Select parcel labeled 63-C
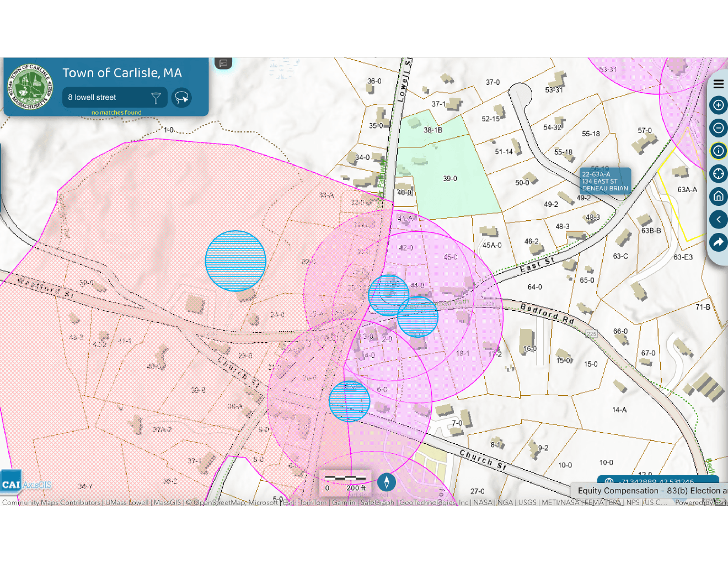This screenshot has height=563, width=728. pyautogui.click(x=620, y=256)
